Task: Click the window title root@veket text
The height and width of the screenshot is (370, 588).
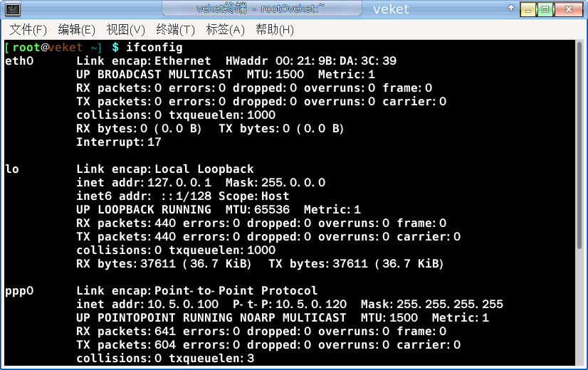Action: [x=293, y=9]
